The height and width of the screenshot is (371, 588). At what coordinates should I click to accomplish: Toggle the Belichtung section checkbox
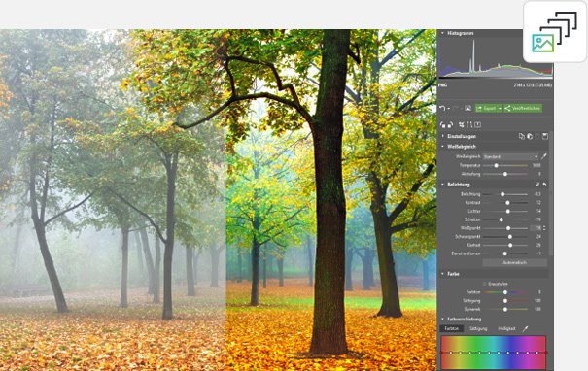click(537, 185)
